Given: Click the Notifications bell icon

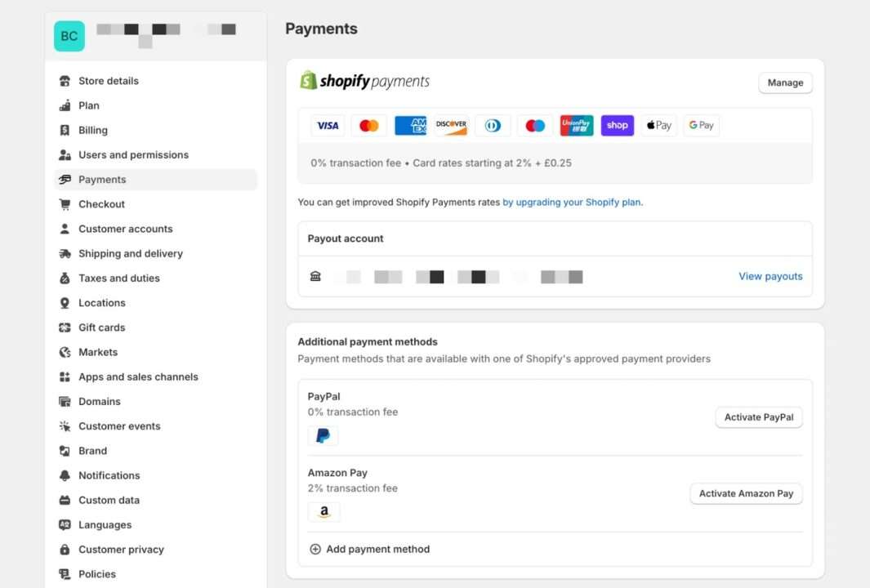Looking at the screenshot, I should 65,475.
